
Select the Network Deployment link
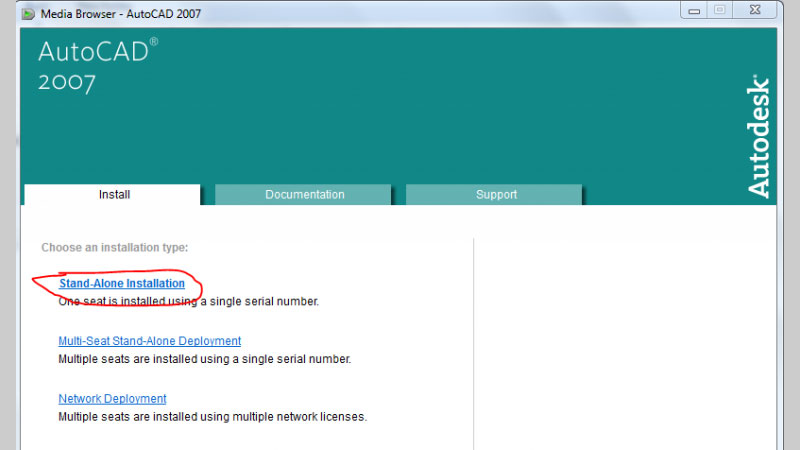coord(112,399)
